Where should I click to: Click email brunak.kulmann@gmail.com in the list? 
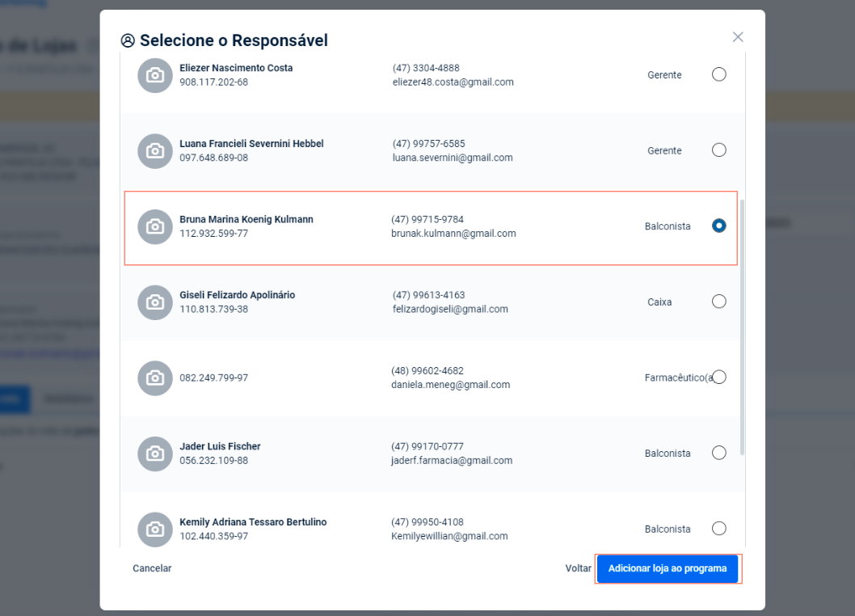(x=453, y=234)
